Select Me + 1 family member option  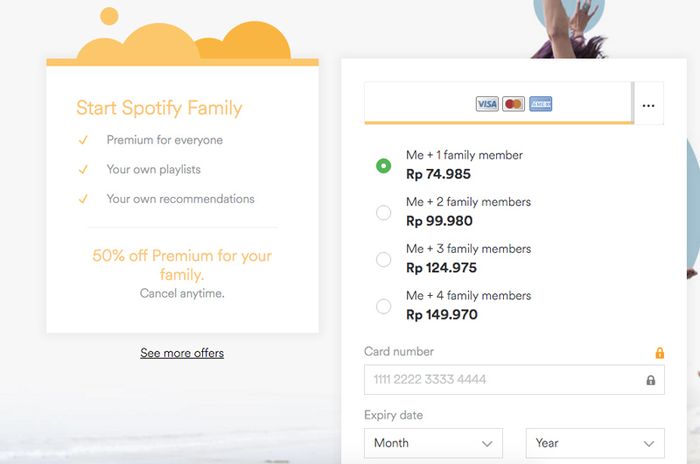383,165
